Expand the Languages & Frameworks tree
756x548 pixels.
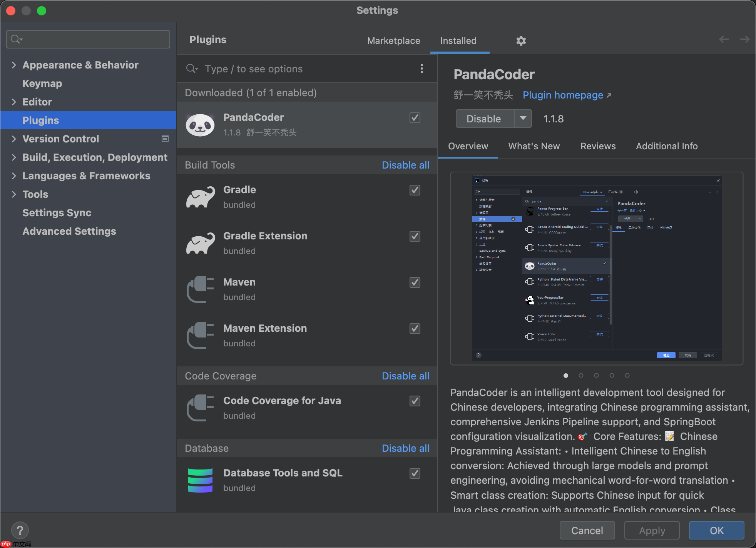(14, 176)
